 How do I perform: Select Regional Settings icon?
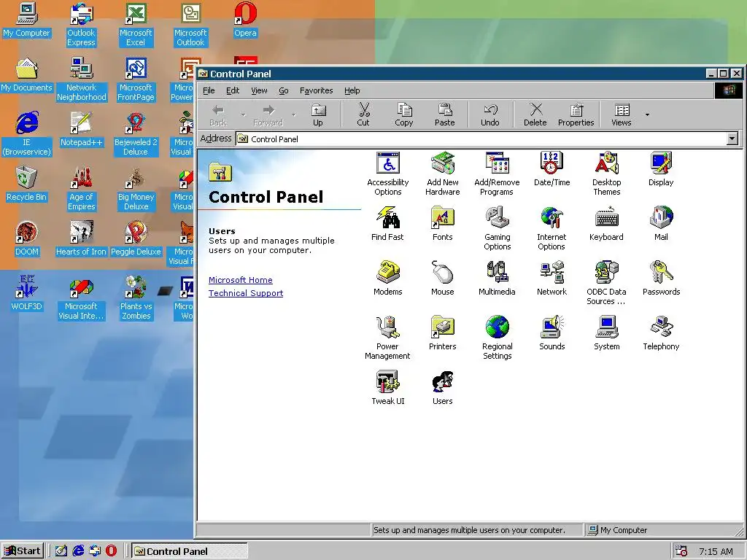point(497,327)
